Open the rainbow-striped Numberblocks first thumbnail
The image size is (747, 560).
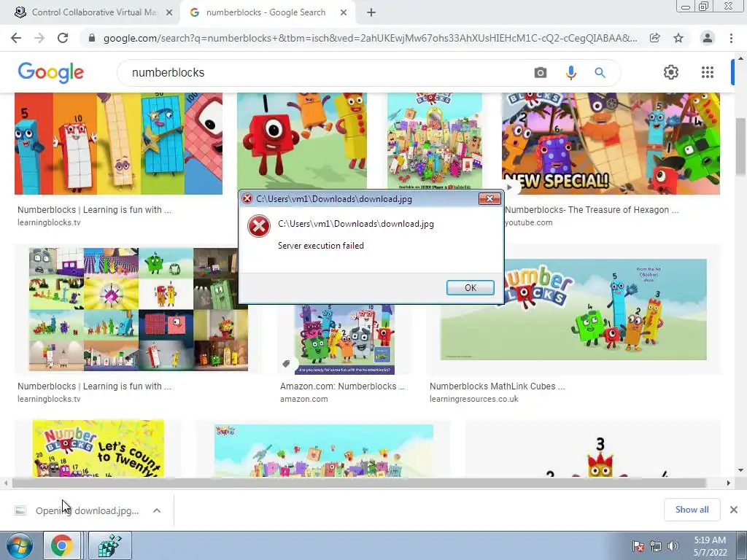pyautogui.click(x=119, y=144)
